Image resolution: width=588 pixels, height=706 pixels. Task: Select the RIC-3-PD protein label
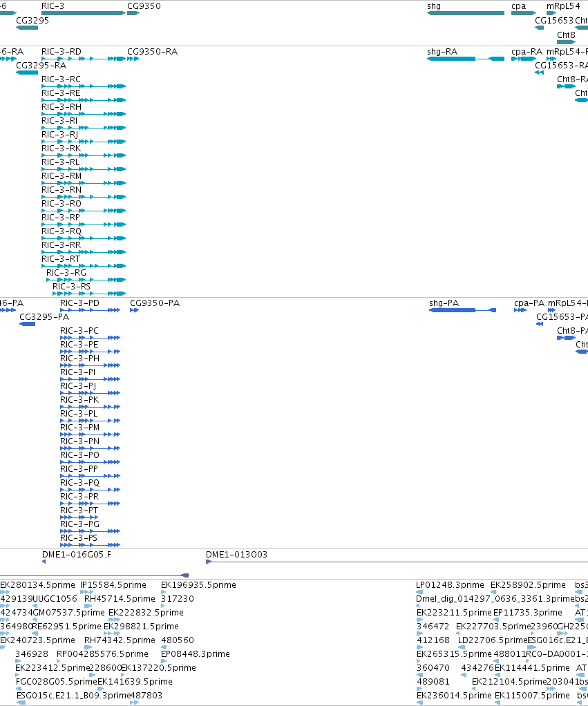click(x=79, y=303)
